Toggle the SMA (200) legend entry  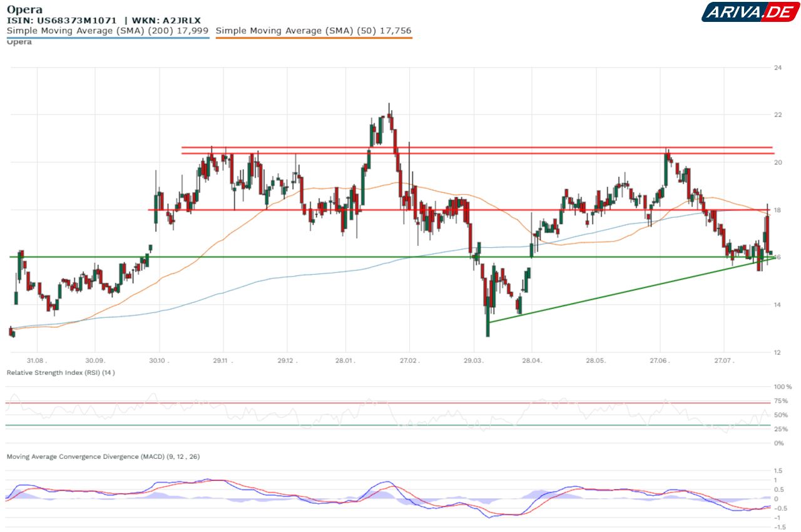click(x=107, y=30)
